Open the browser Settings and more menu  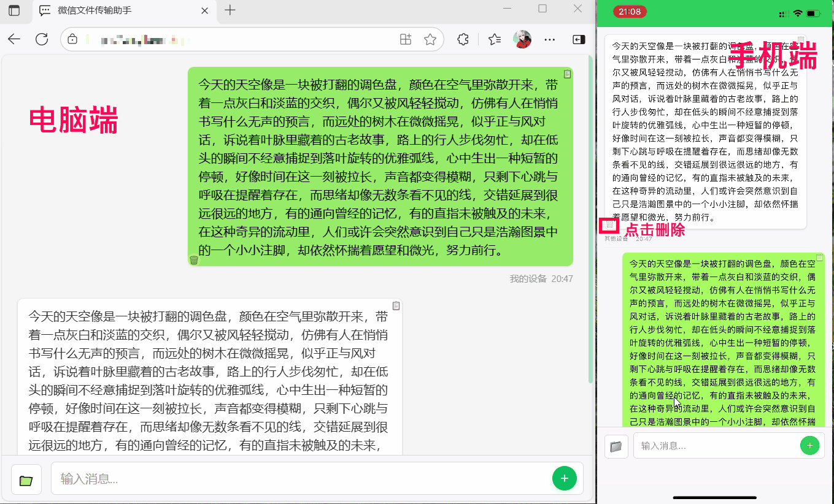[x=550, y=40]
